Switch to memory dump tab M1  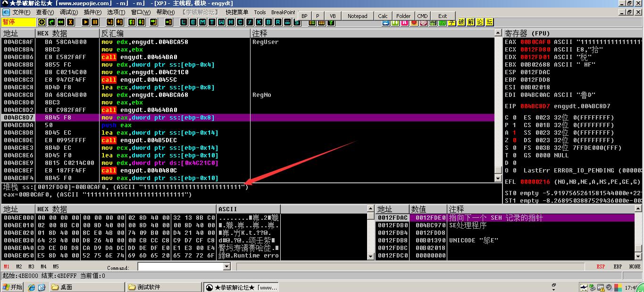(7, 266)
